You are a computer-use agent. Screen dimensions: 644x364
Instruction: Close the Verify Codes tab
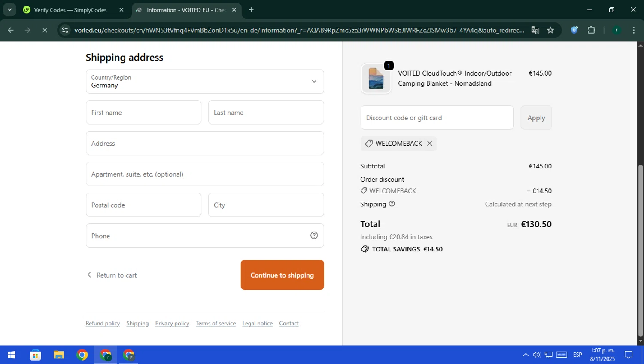tap(121, 10)
